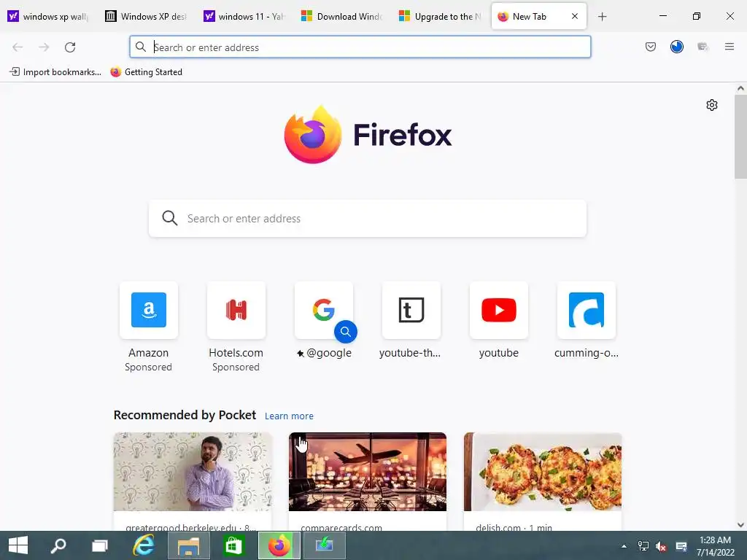Open File Explorer from the taskbar
This screenshot has height=560, width=747.
pyautogui.click(x=189, y=545)
